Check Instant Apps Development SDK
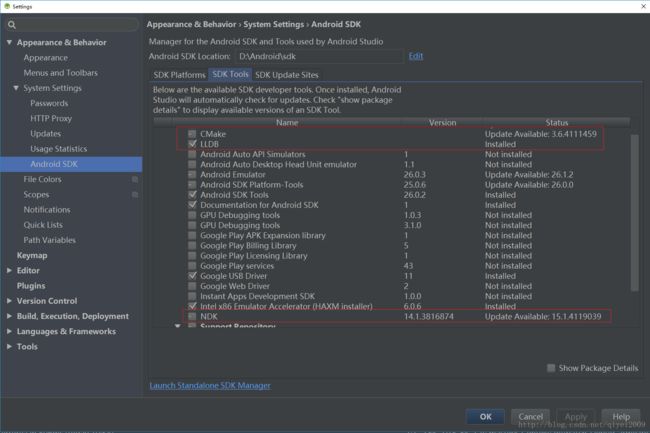This screenshot has width=650, height=433. [192, 296]
